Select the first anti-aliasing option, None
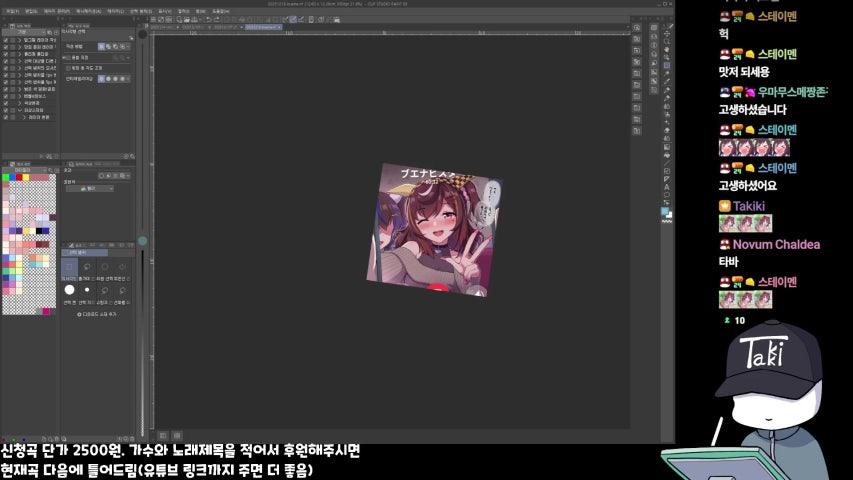This screenshot has width=853, height=480. (x=101, y=79)
